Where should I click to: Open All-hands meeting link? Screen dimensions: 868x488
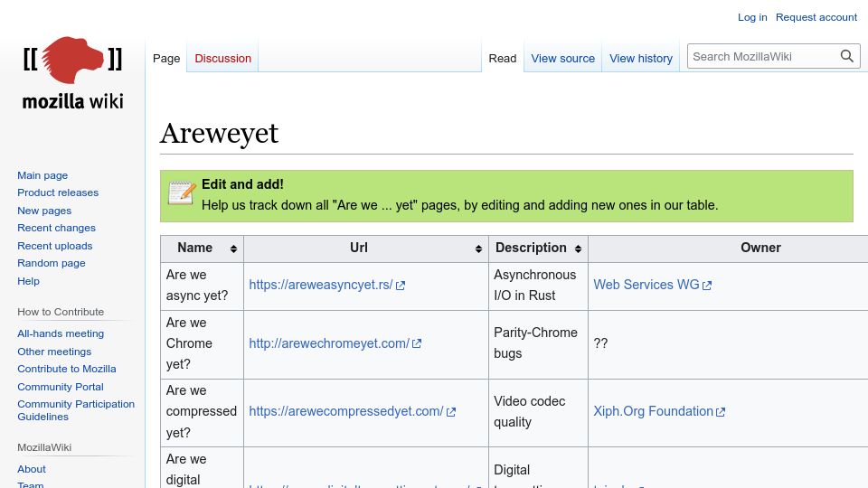(61, 333)
